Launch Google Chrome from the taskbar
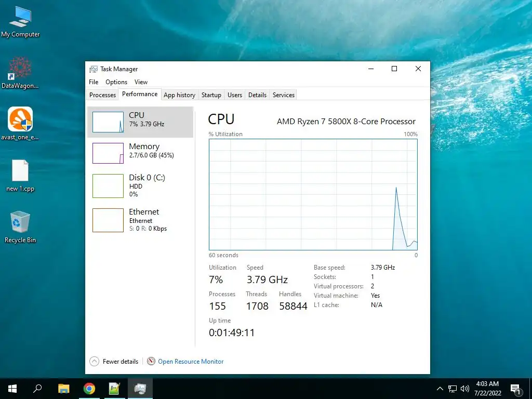 89,389
